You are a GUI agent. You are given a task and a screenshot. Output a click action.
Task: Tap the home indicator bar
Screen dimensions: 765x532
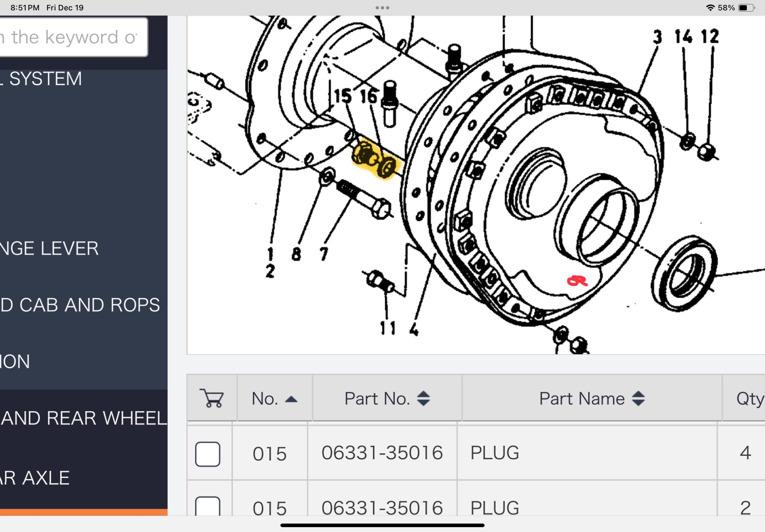[x=382, y=525]
